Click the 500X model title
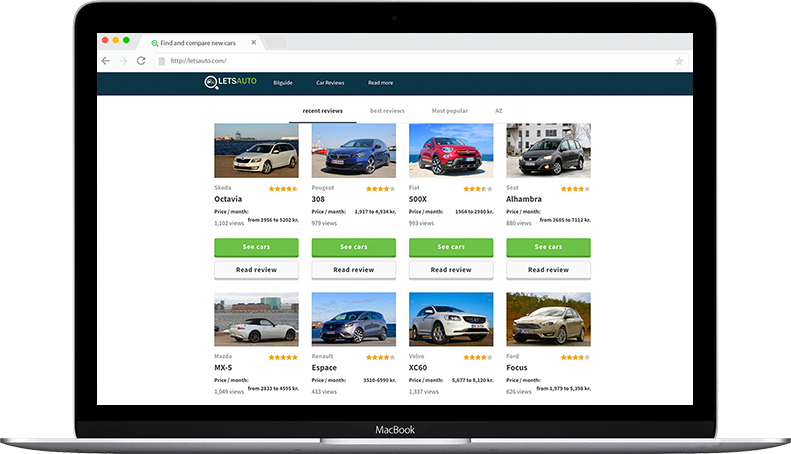791x454 pixels. point(418,199)
